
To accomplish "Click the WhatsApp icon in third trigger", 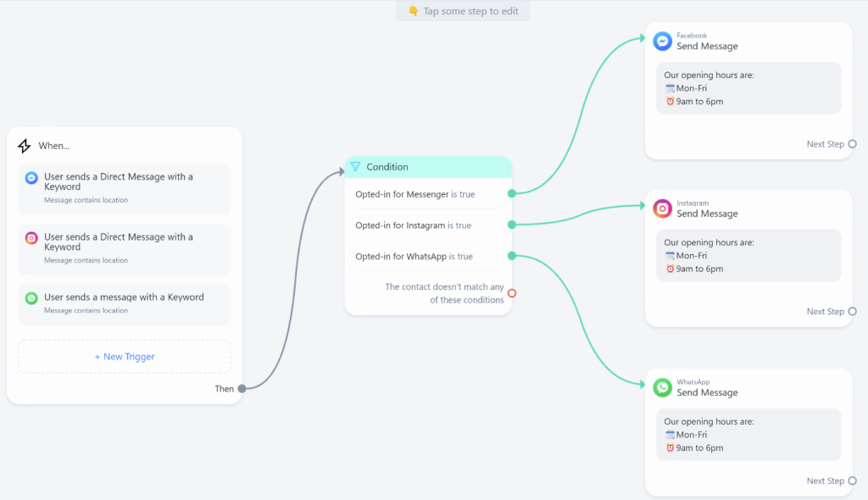I will pos(31,298).
